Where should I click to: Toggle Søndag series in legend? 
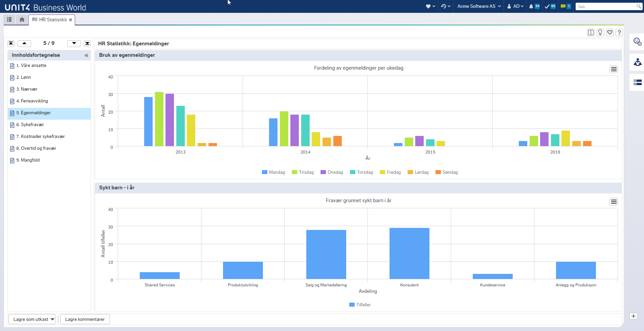coord(447,172)
